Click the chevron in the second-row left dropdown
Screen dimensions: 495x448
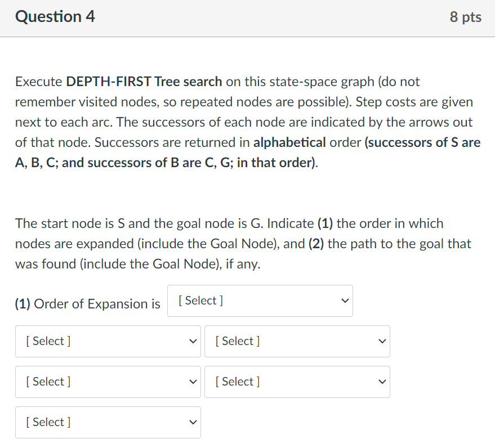[x=193, y=382]
